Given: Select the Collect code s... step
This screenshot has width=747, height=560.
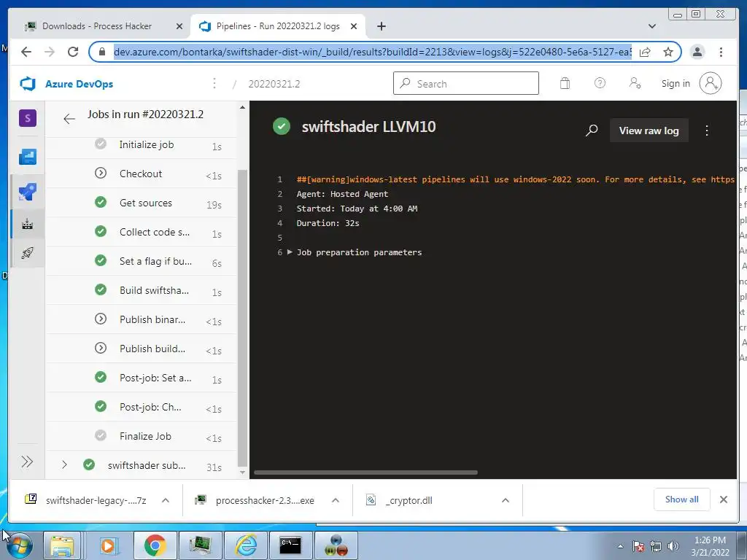Looking at the screenshot, I should pos(141,232).
